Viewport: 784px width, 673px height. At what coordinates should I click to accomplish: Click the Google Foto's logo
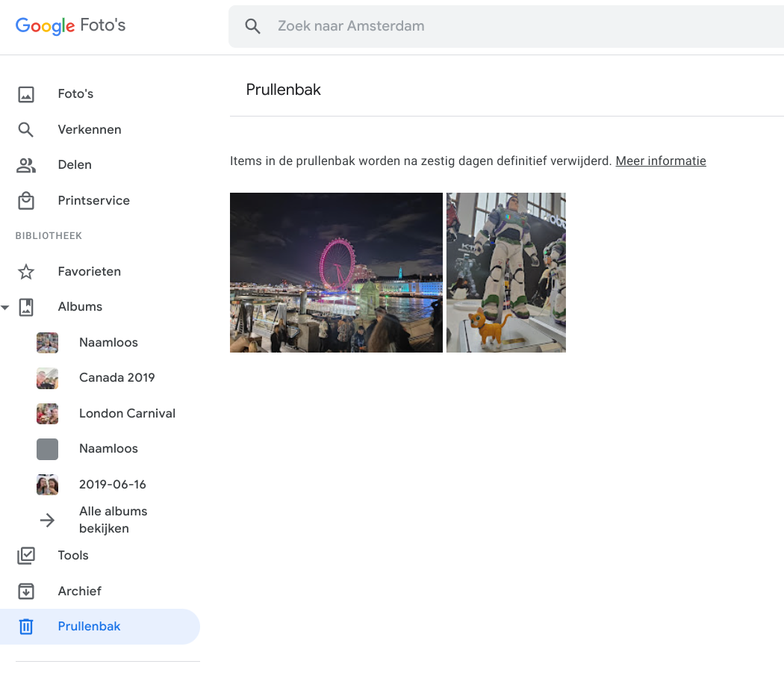pos(70,25)
